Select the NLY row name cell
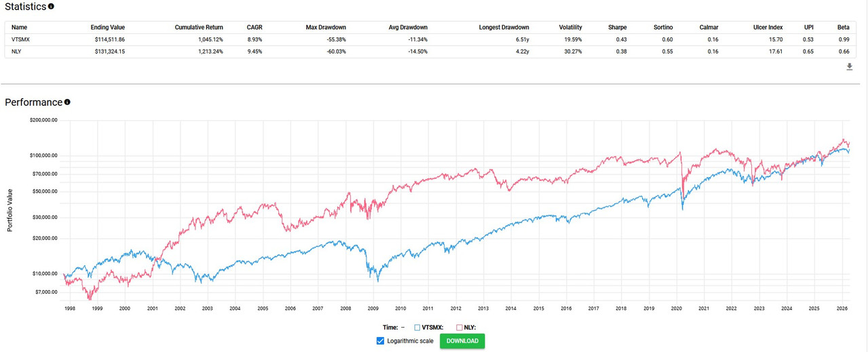The image size is (868, 352). [x=17, y=52]
